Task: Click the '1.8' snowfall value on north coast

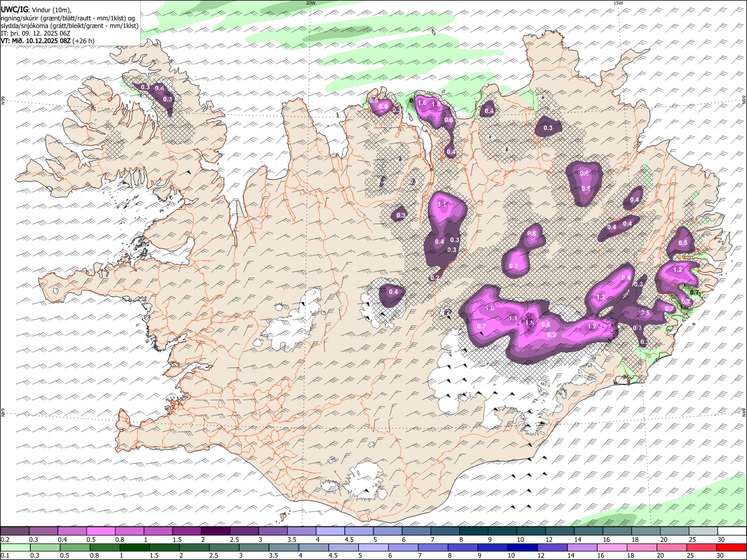Action: pyautogui.click(x=435, y=104)
